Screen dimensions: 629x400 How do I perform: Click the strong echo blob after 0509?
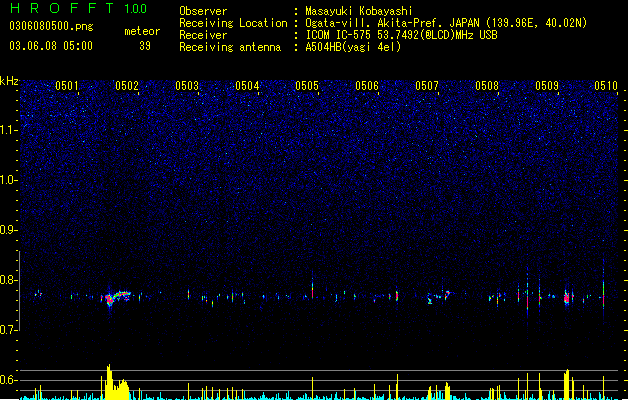pyautogui.click(x=567, y=298)
